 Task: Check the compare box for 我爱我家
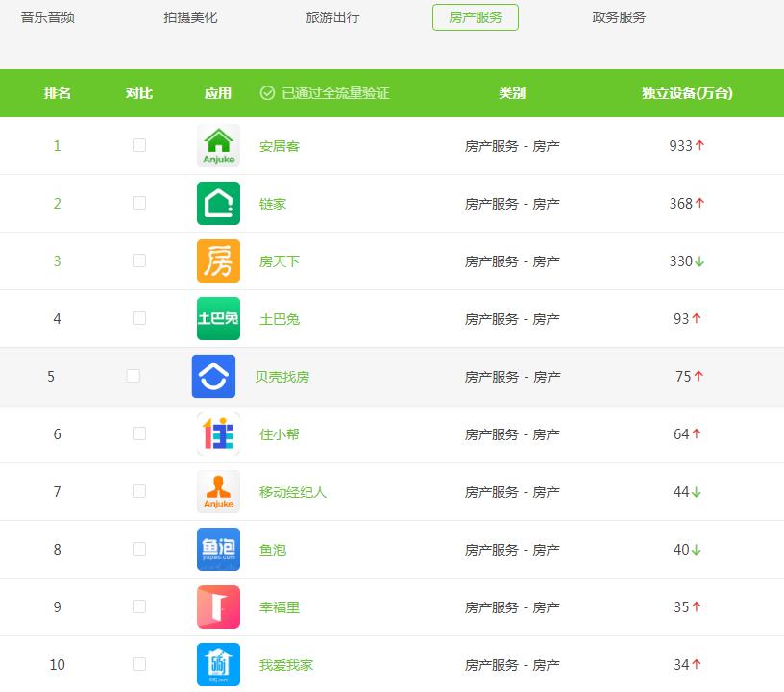pyautogui.click(x=139, y=664)
